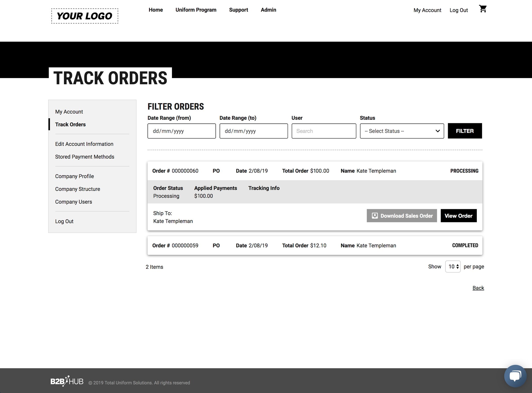Click the PROCESSING status label
Viewport: 532px width, 393px height.
464,171
